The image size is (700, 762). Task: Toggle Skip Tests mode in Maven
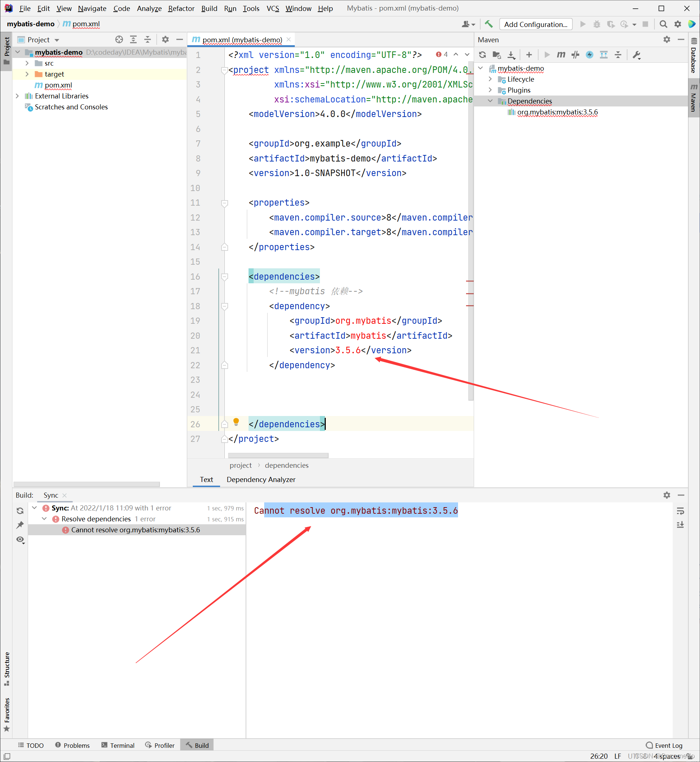click(589, 55)
